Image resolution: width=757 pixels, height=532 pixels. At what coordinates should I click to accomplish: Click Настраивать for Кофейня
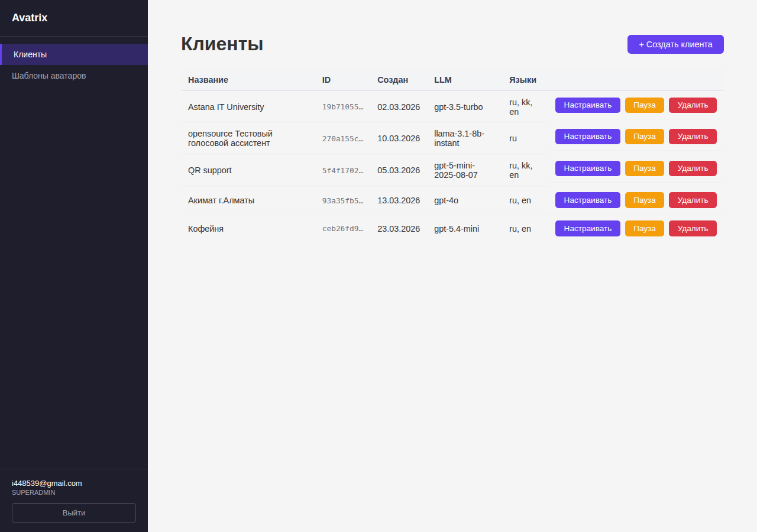[x=587, y=228]
